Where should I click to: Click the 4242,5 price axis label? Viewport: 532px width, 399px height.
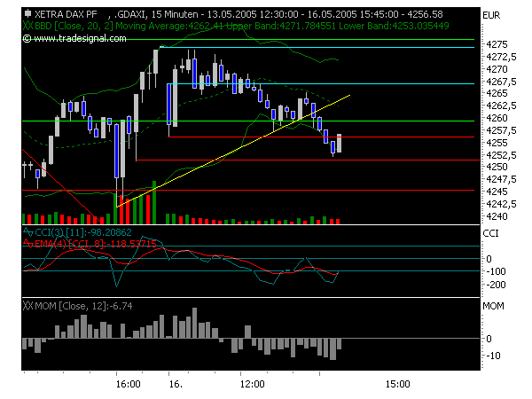[x=501, y=204]
